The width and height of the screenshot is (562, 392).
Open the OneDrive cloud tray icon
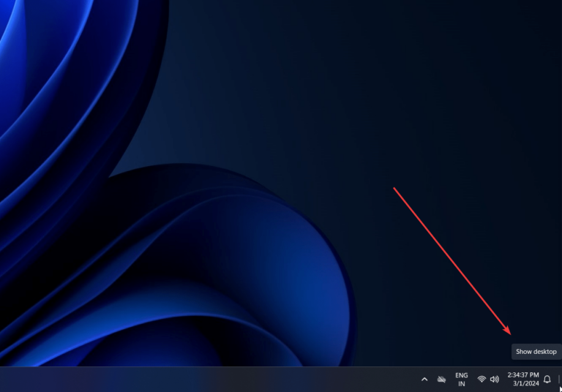click(441, 379)
